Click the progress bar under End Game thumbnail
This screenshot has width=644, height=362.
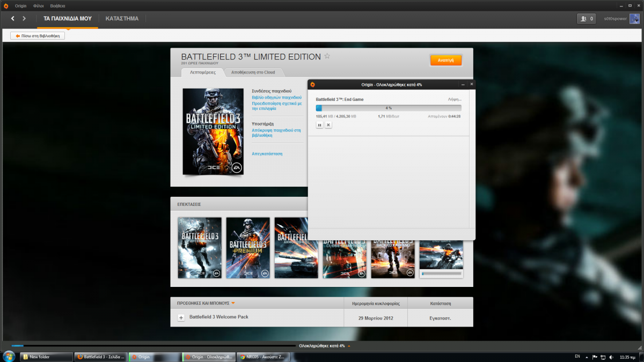(441, 274)
